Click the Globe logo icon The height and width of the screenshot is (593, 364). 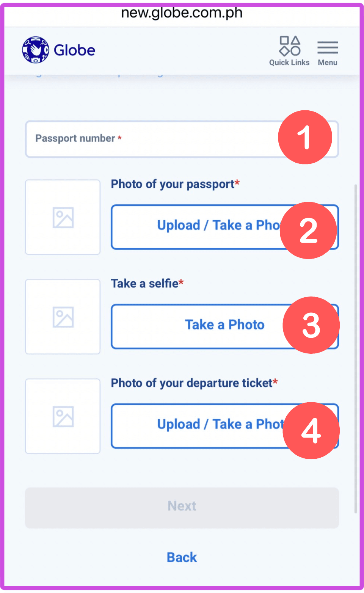36,50
